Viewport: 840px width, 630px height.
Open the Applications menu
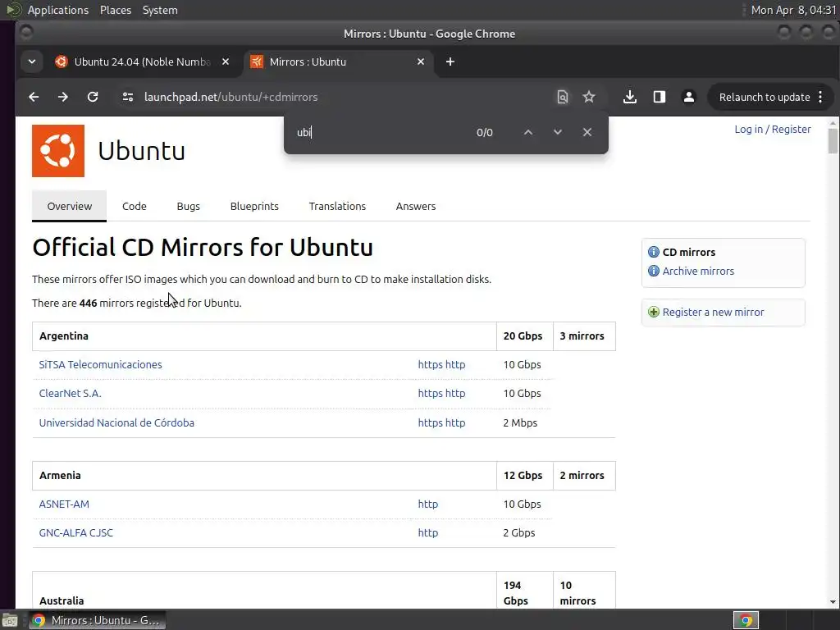58,10
